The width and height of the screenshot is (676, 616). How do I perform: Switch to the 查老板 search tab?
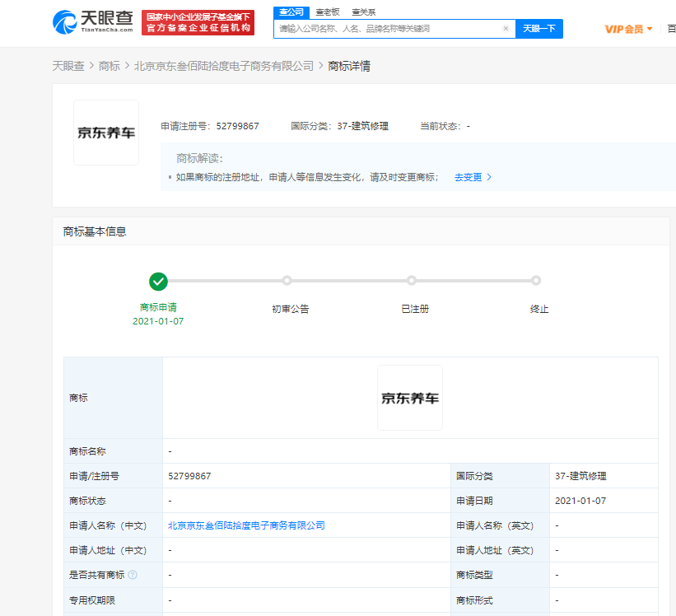click(328, 12)
